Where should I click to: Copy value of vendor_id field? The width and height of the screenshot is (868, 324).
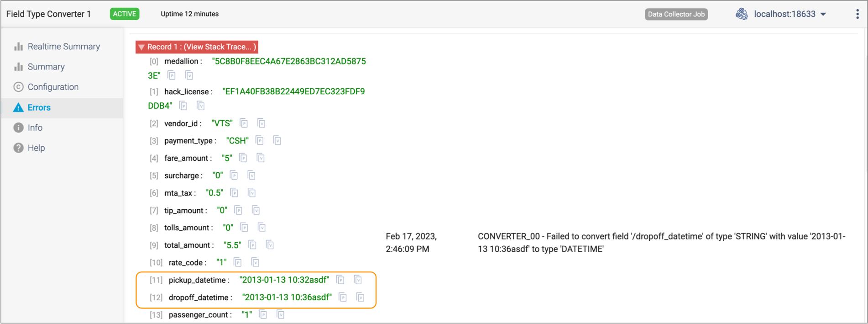pos(261,123)
